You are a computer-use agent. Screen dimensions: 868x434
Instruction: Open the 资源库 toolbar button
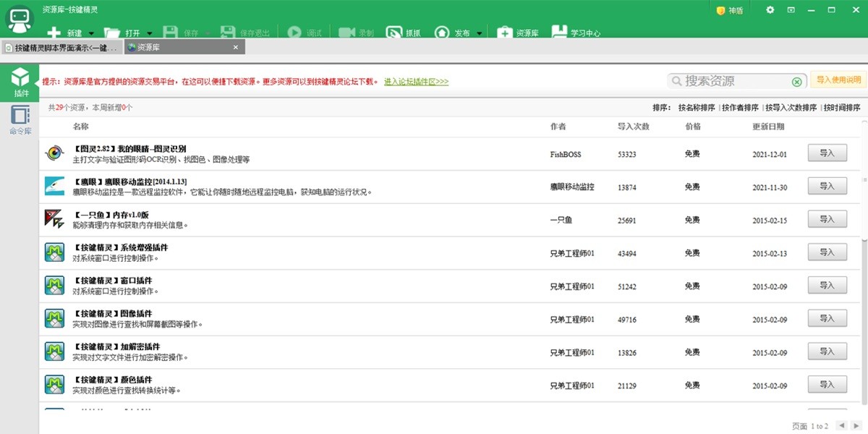coord(504,33)
